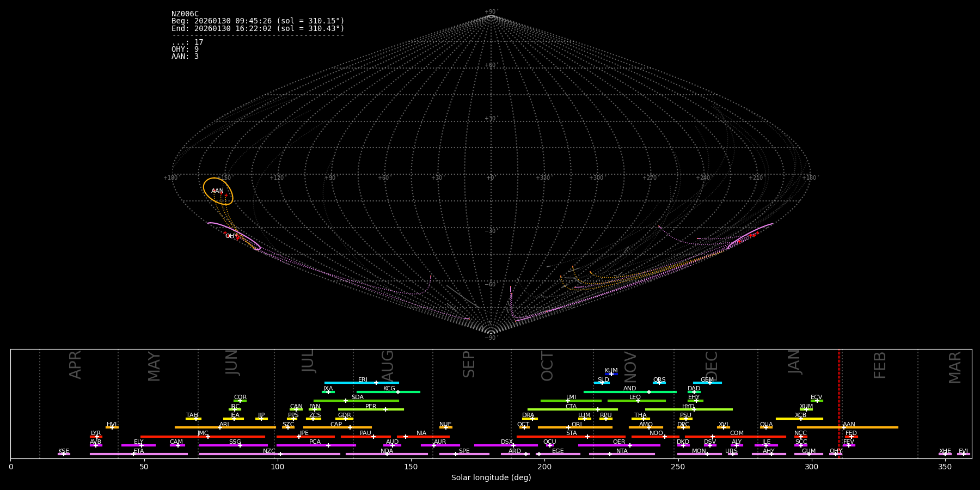Screen dimensions: 980x490
Task: Select the ERI cyan shower bar
Action: coord(361,383)
